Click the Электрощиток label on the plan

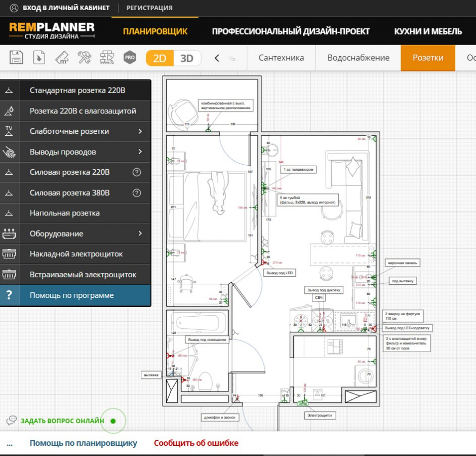[320, 415]
